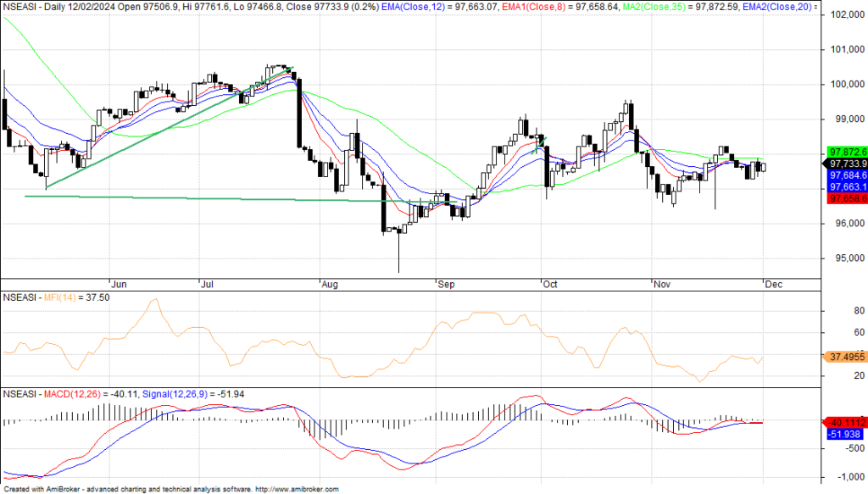Select the red -40.1112 MACD value tag
Screen dimensions: 868x494
click(x=845, y=422)
